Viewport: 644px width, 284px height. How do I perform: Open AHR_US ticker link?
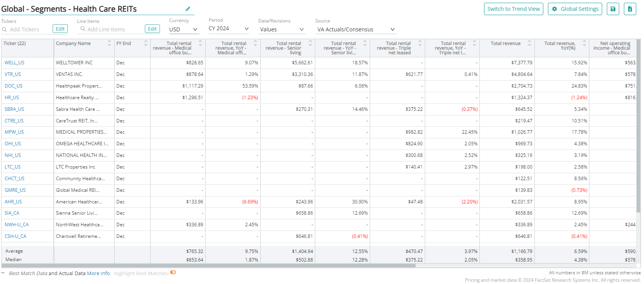pos(13,202)
